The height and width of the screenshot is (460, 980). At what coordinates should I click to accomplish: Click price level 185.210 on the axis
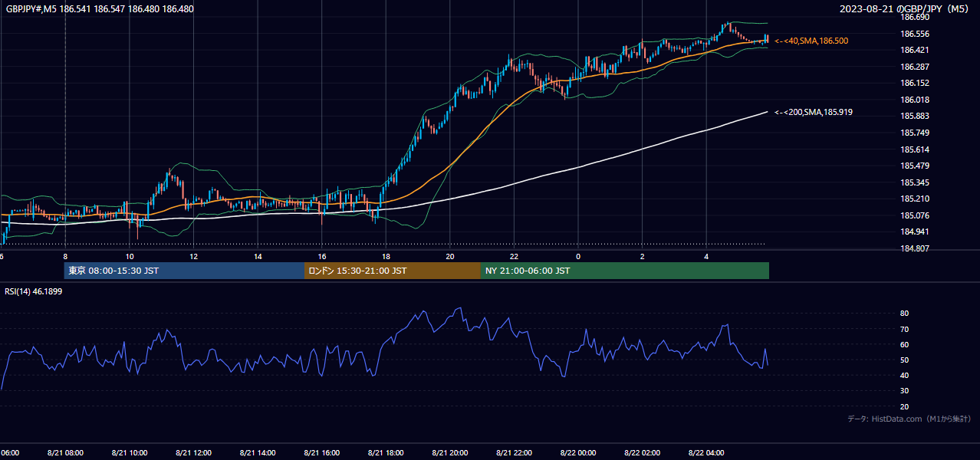coord(915,199)
